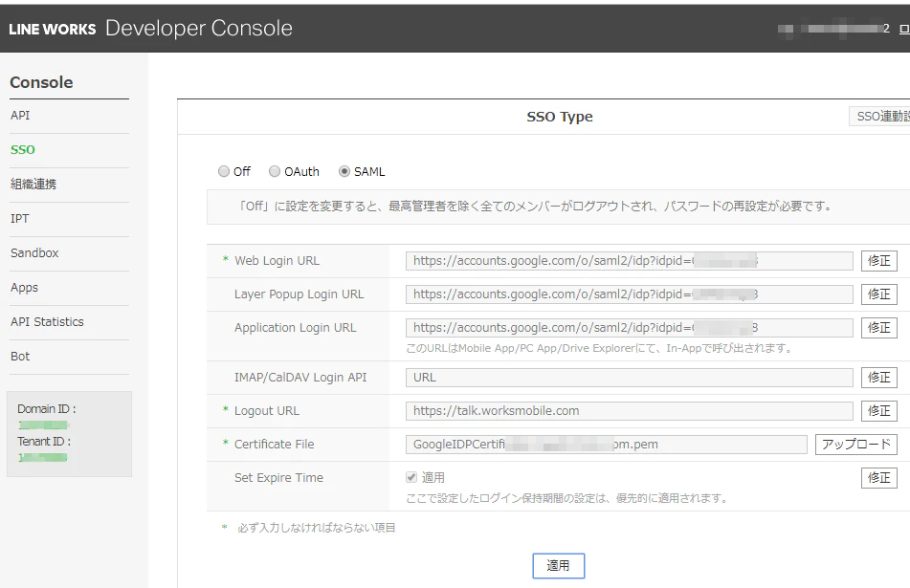This screenshot has height=588, width=910.
Task: Open the API menu in the sidebar
Action: (x=20, y=116)
